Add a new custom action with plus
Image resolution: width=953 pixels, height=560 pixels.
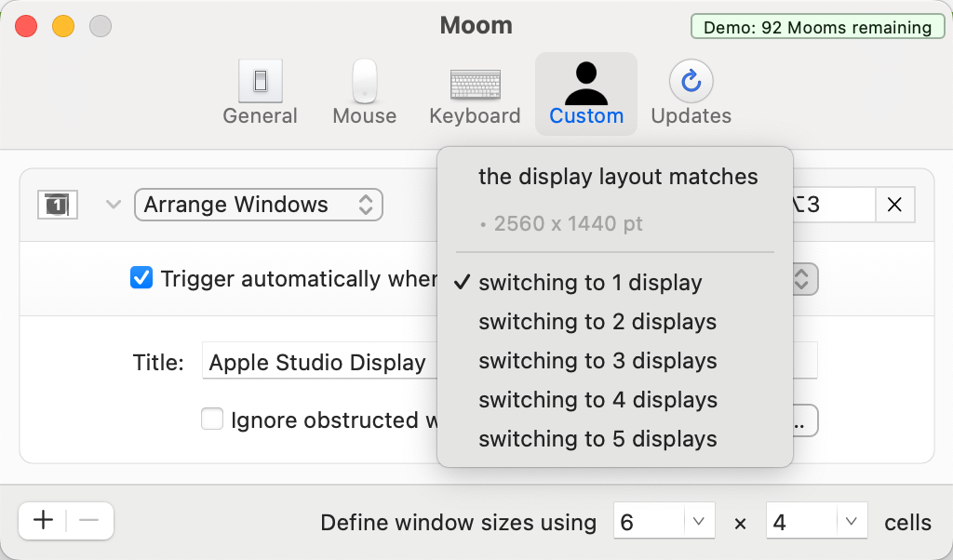tap(43, 521)
